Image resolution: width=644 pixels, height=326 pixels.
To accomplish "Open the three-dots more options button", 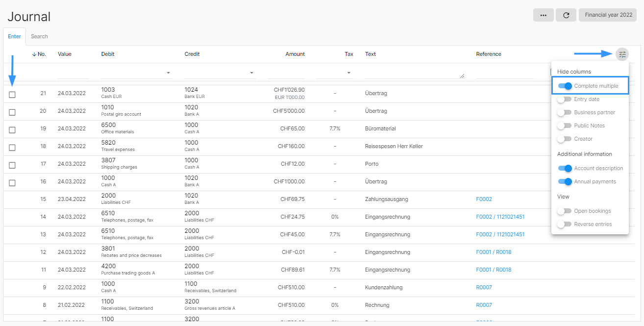I will coord(544,15).
